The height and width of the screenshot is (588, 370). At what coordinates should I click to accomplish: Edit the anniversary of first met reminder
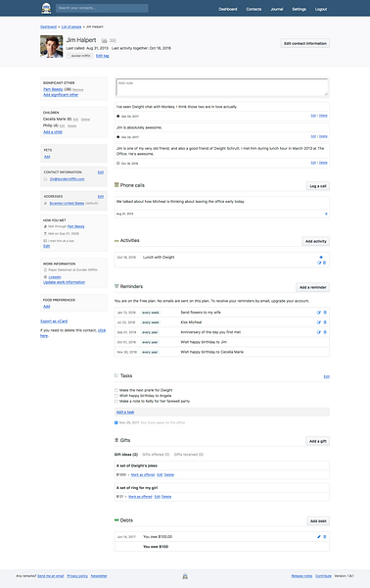tap(319, 332)
